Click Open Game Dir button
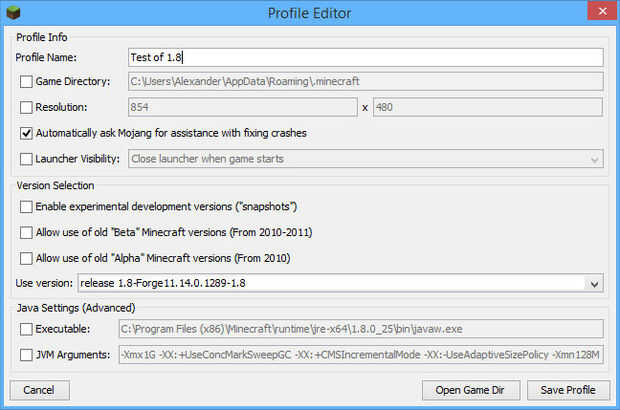 click(471, 390)
